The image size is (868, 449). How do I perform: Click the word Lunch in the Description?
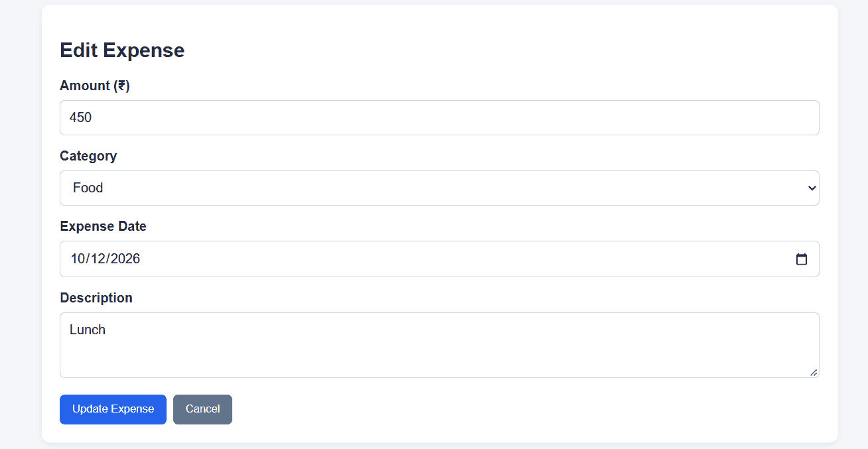click(88, 330)
